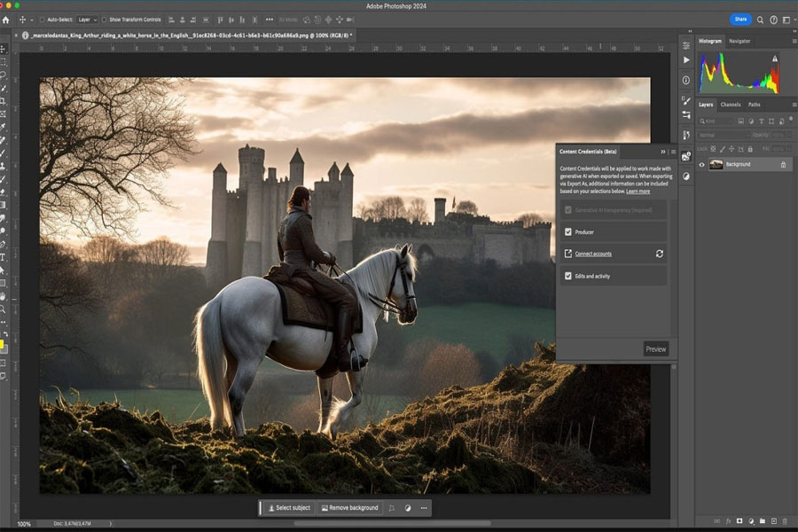
Task: Switch to the Paths tab
Action: click(x=755, y=105)
